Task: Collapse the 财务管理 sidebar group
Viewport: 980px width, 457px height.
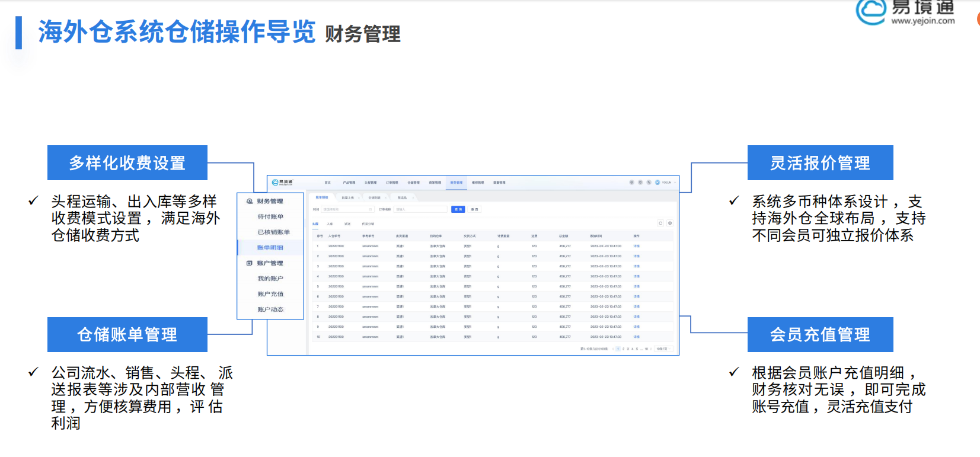Action: coord(270,201)
